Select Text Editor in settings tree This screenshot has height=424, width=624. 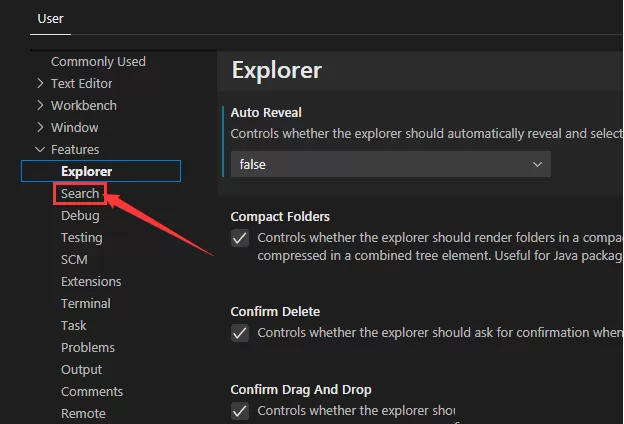pos(82,84)
